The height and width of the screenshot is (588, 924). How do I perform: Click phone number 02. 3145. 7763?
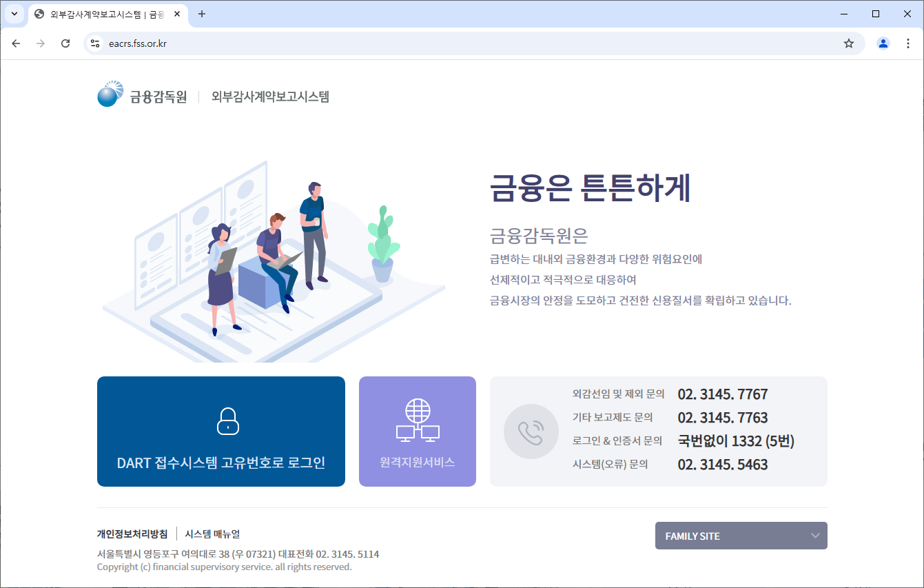[x=723, y=418]
